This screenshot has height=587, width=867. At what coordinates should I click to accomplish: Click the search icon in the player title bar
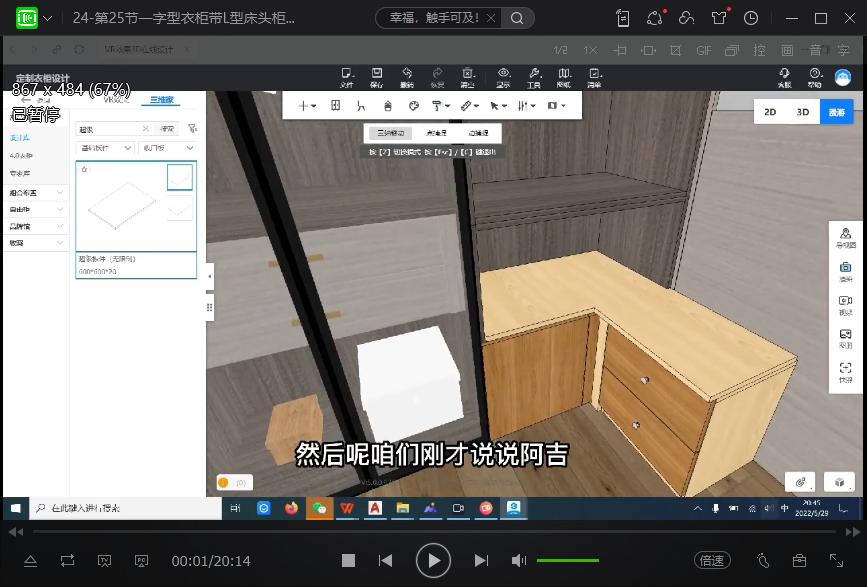click(x=516, y=18)
